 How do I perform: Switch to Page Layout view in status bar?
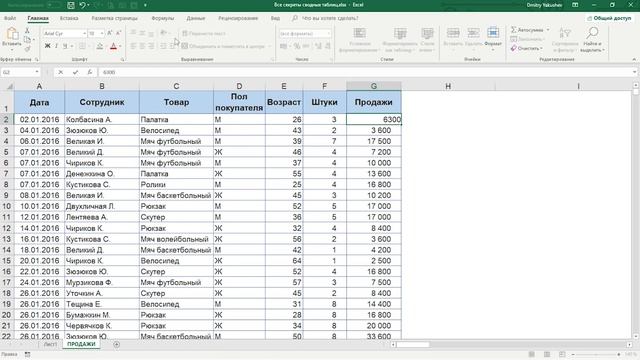point(547,355)
